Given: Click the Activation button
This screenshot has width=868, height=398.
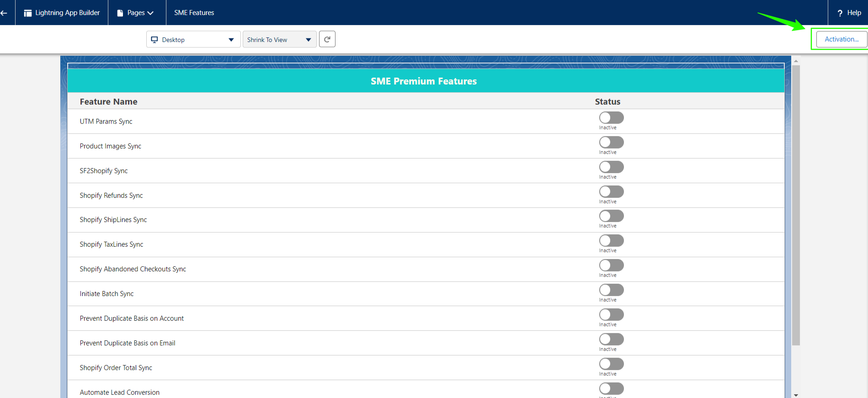Looking at the screenshot, I should [841, 39].
